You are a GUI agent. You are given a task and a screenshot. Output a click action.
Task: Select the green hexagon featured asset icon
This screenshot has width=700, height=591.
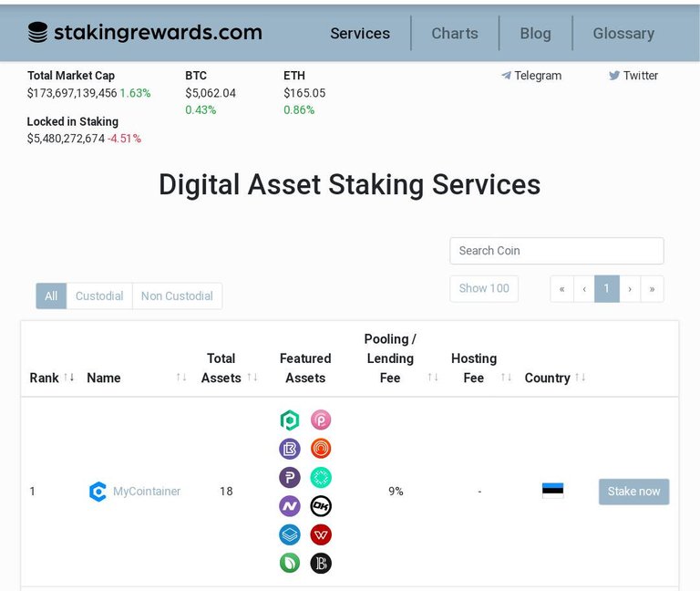pyautogui.click(x=289, y=420)
